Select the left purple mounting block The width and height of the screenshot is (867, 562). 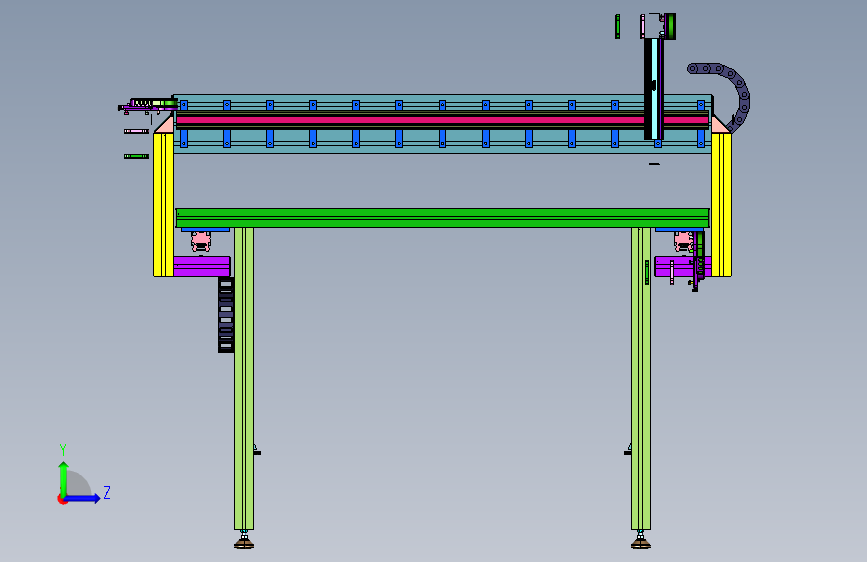click(202, 266)
